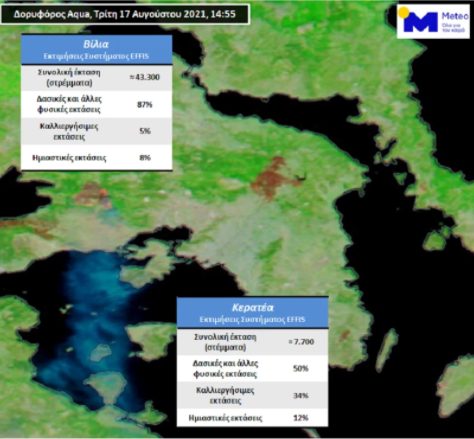The image size is (474, 439).
Task: Click the 87% forest areas value
Action: click(x=144, y=105)
